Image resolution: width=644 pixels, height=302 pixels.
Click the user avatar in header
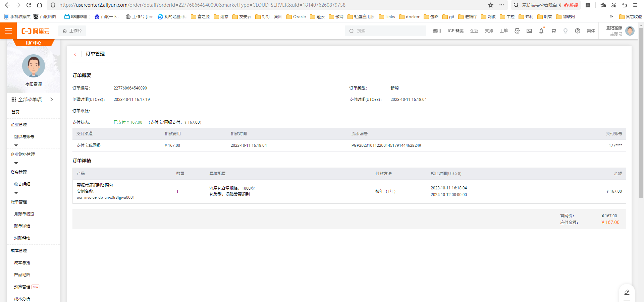point(630,31)
